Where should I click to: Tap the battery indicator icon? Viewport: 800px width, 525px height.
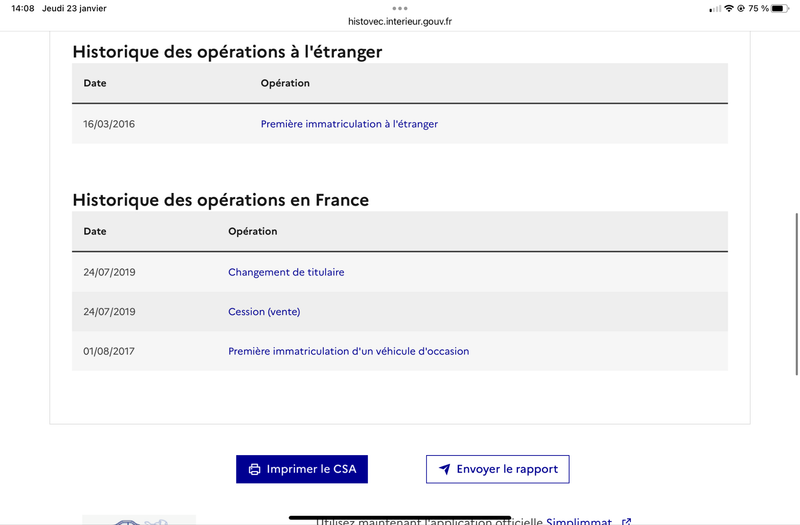coord(780,8)
